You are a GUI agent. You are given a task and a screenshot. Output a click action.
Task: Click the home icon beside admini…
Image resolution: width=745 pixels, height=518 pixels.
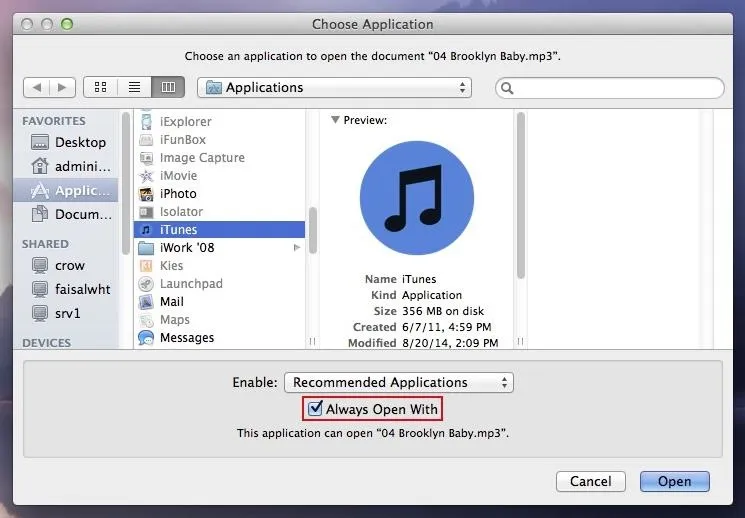pos(40,166)
